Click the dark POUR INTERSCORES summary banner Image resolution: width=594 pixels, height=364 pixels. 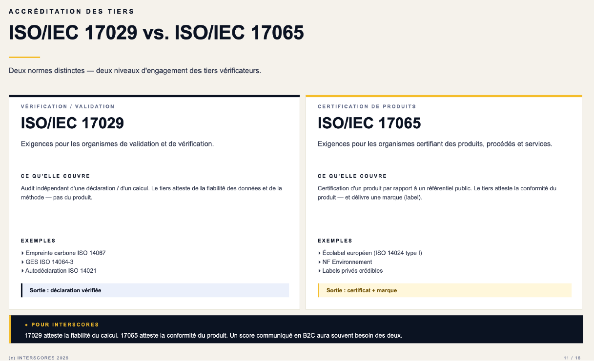296,329
